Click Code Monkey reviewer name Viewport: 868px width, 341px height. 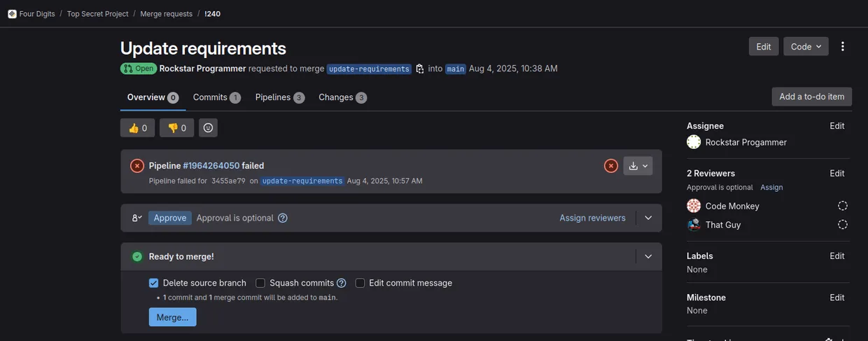point(732,206)
